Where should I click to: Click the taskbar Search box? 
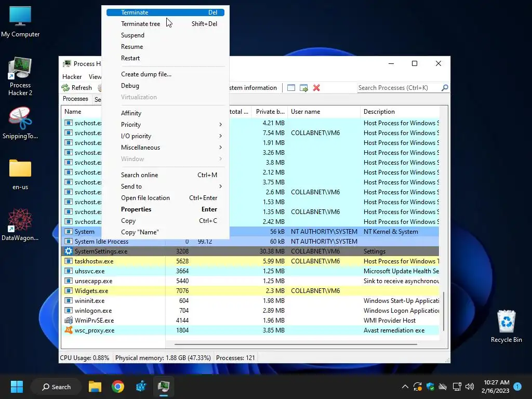(56, 387)
